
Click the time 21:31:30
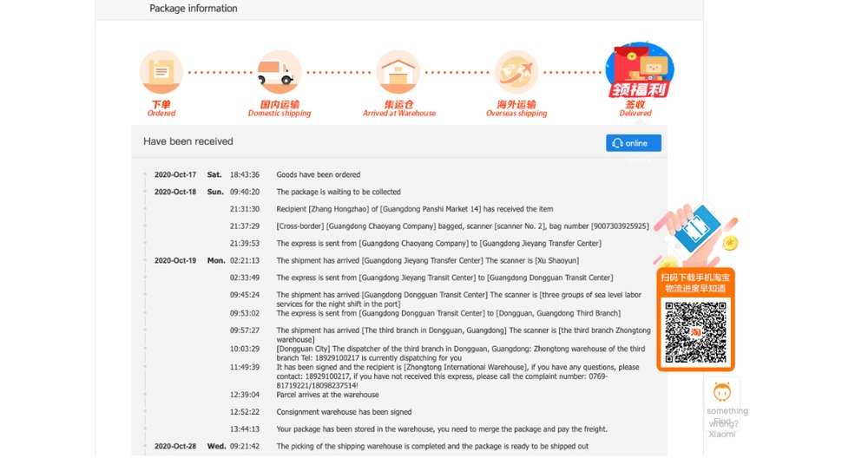click(245, 209)
